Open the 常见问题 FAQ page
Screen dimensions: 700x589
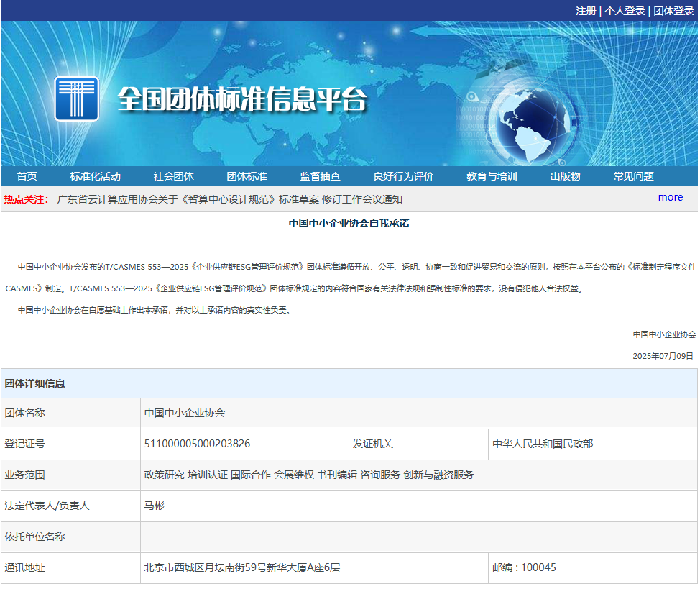(x=633, y=176)
